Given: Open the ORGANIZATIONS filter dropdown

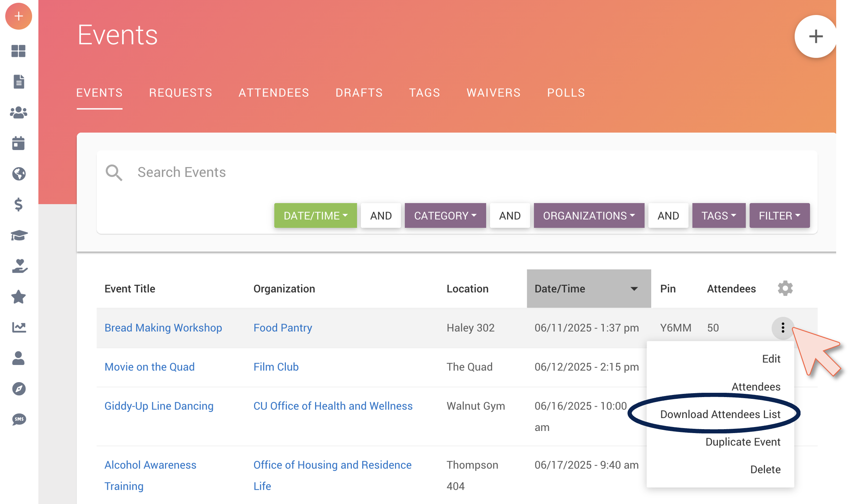Looking at the screenshot, I should tap(589, 216).
